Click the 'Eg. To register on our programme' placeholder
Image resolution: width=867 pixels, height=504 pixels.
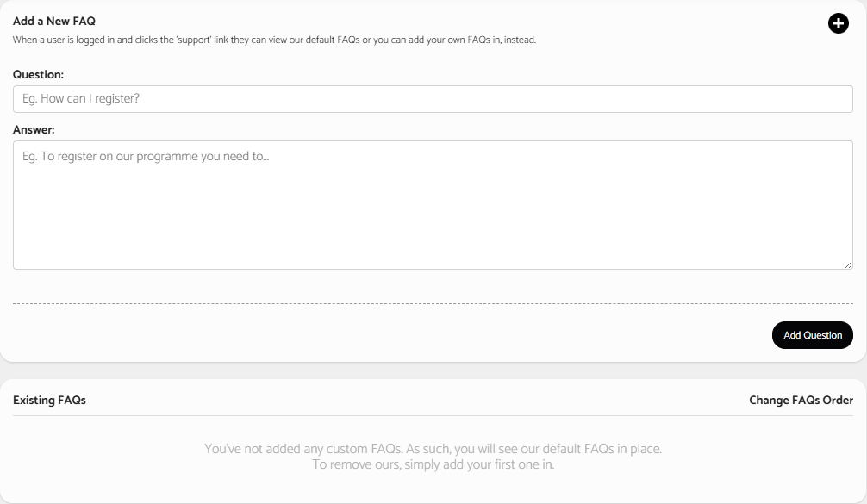coord(146,157)
